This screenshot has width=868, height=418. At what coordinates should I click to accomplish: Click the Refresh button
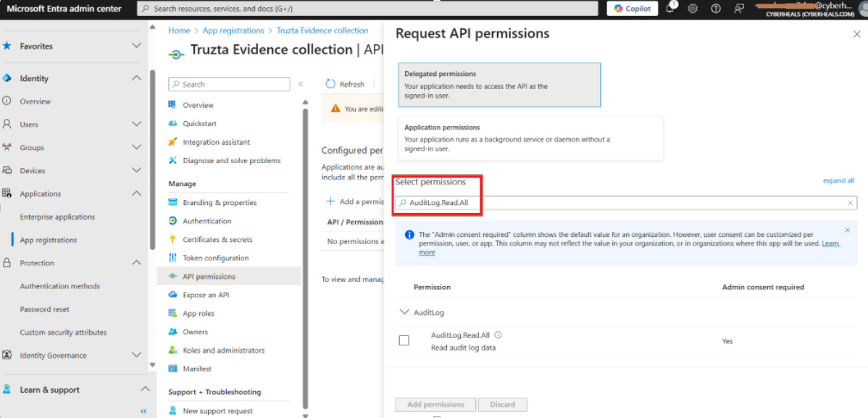point(346,84)
